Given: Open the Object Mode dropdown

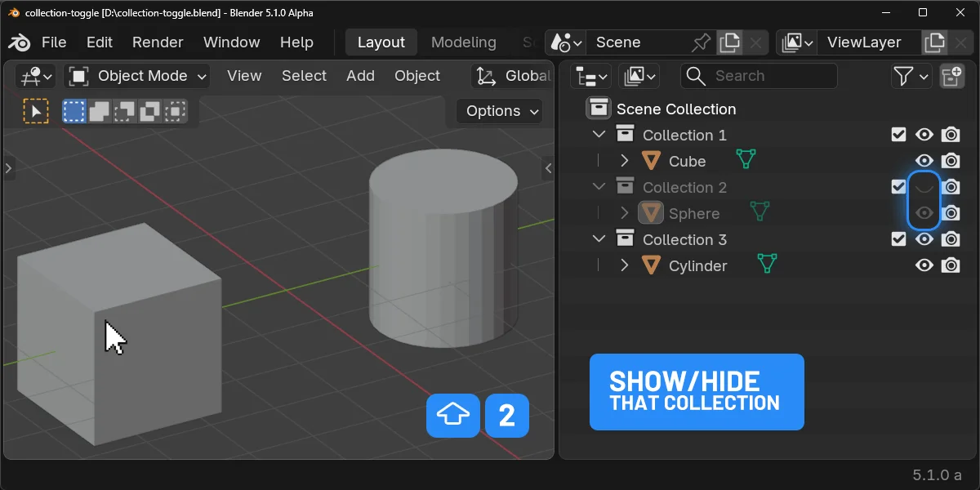Looking at the screenshot, I should [136, 76].
